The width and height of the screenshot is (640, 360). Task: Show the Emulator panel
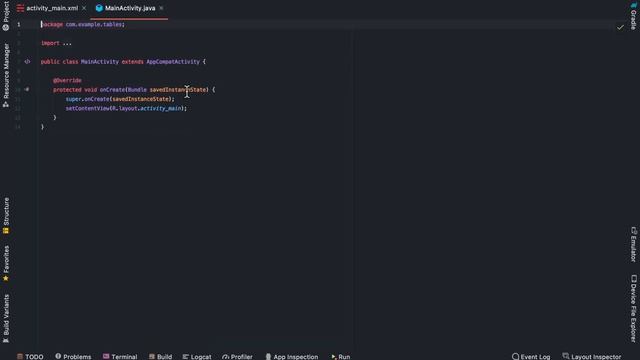point(633,244)
